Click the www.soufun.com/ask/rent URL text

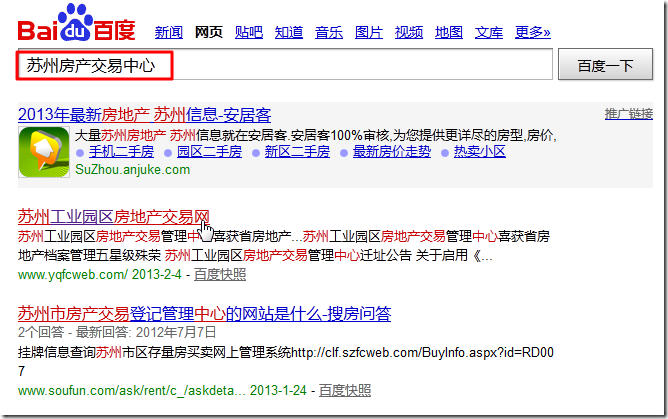(162, 390)
